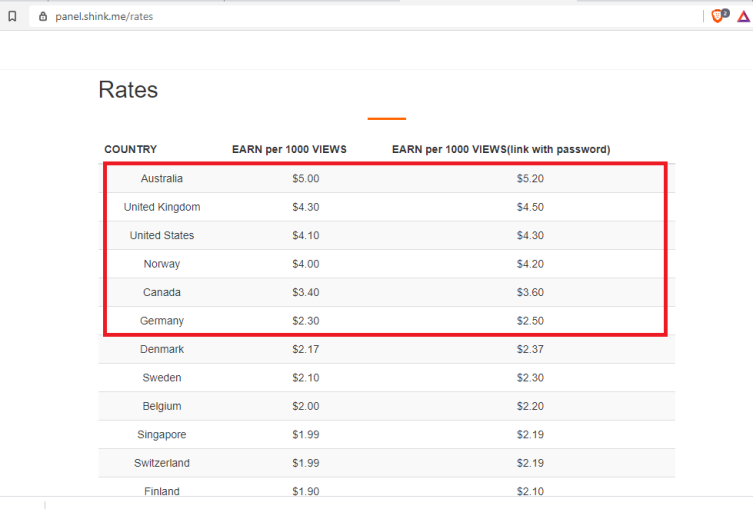Click the link with password column header
The image size is (753, 509).
point(501,149)
